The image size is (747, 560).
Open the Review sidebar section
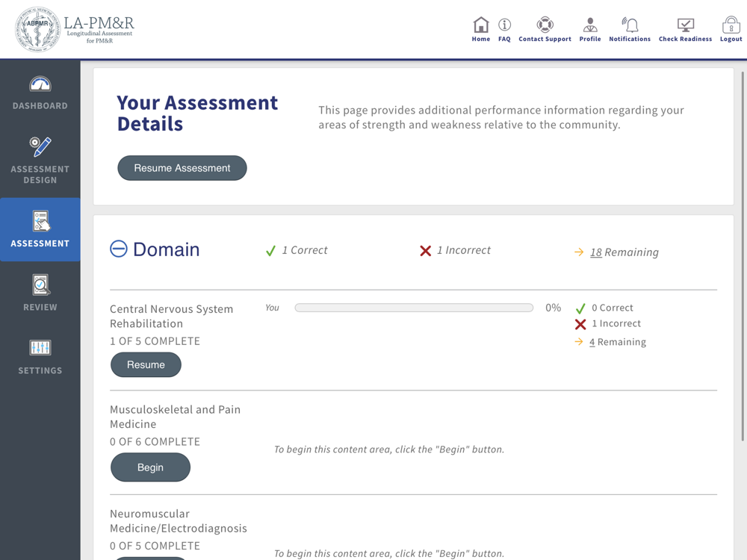click(x=40, y=293)
